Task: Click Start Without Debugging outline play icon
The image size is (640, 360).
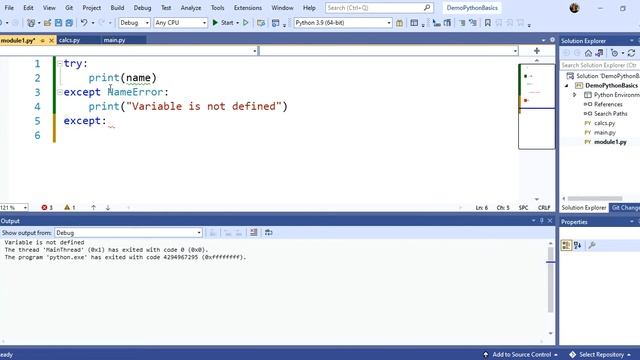Action: pyautogui.click(x=246, y=23)
